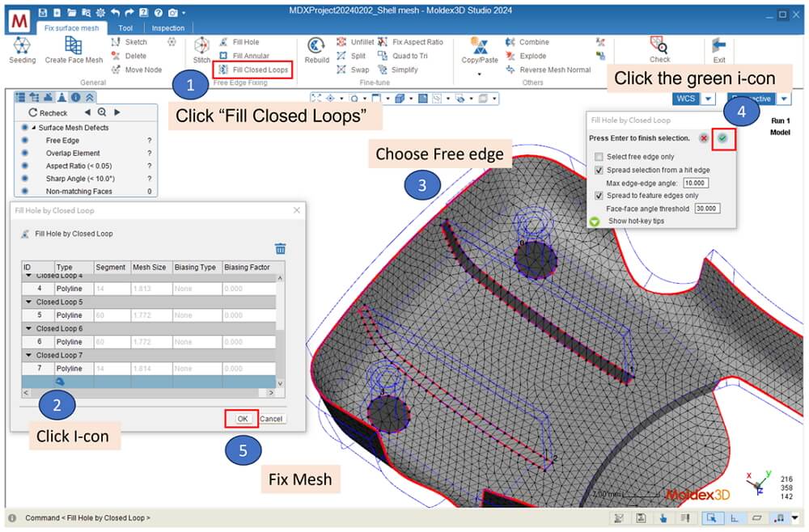
Task: Switch to the Tool ribbon tab
Action: (x=125, y=28)
